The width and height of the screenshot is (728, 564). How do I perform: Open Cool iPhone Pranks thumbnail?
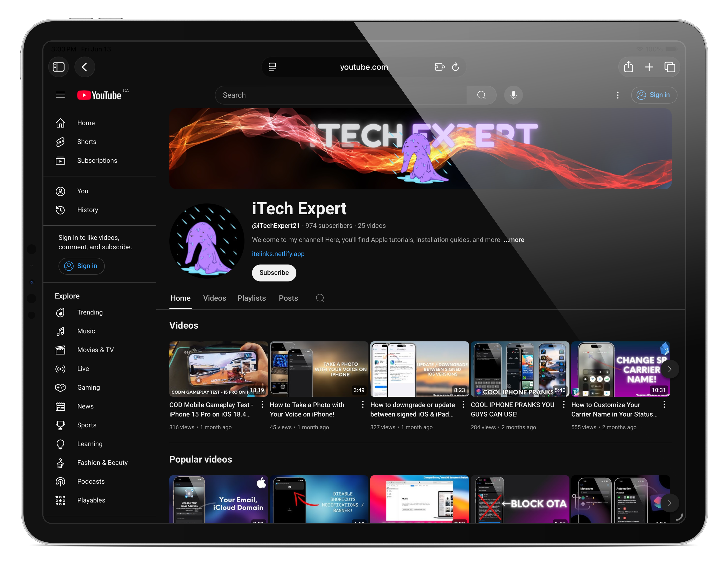(x=520, y=369)
